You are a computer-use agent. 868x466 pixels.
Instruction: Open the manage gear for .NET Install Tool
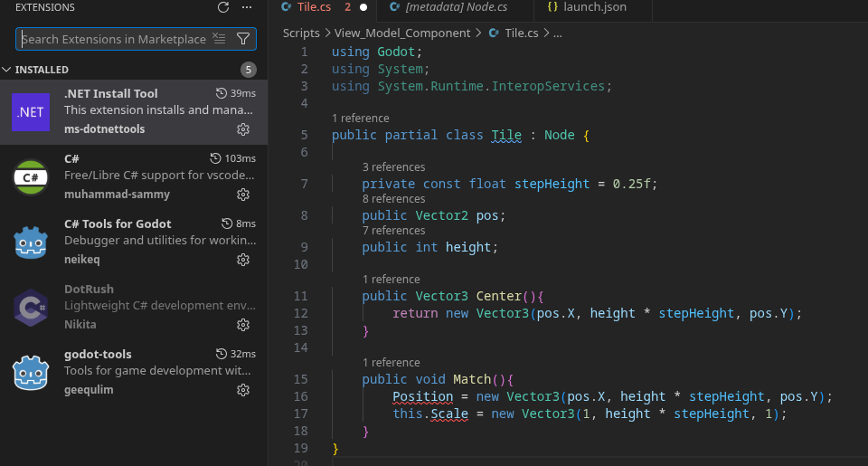[x=243, y=129]
